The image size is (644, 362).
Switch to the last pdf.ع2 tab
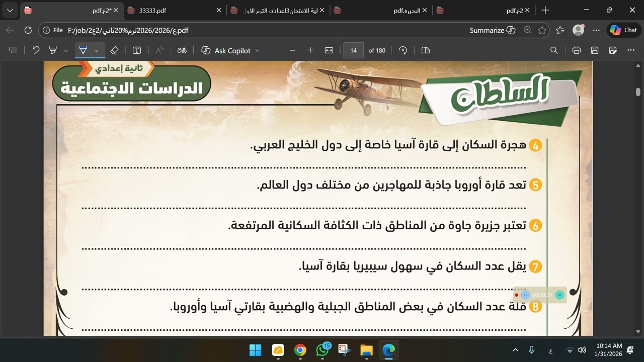[483, 10]
